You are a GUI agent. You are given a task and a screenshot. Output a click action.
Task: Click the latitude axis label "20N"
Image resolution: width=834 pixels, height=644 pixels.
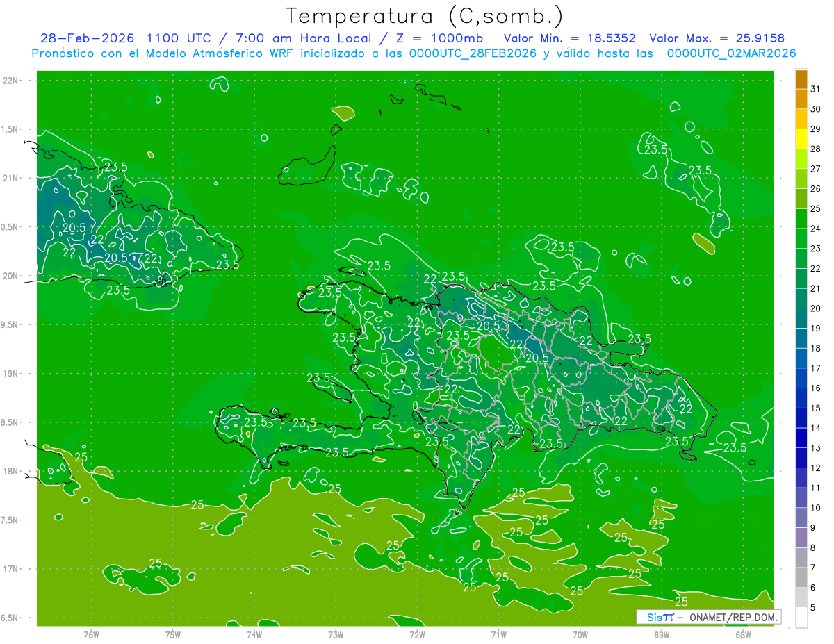(x=12, y=276)
